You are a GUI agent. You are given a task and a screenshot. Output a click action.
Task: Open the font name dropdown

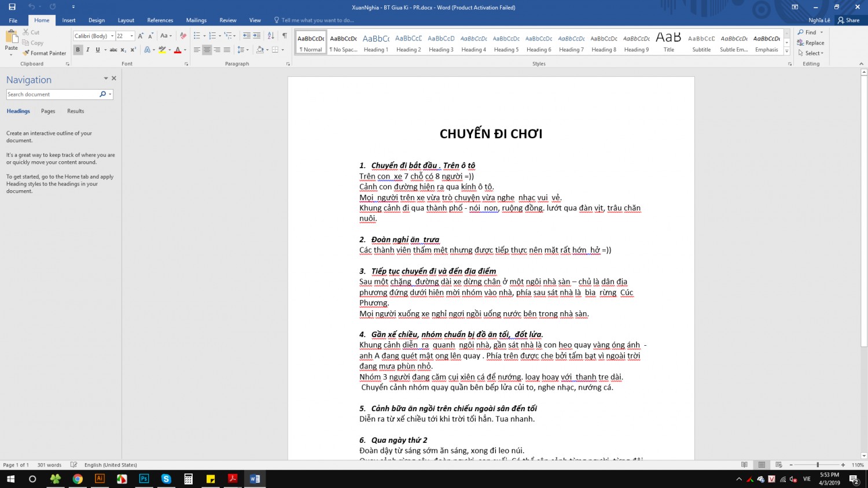pyautogui.click(x=112, y=36)
